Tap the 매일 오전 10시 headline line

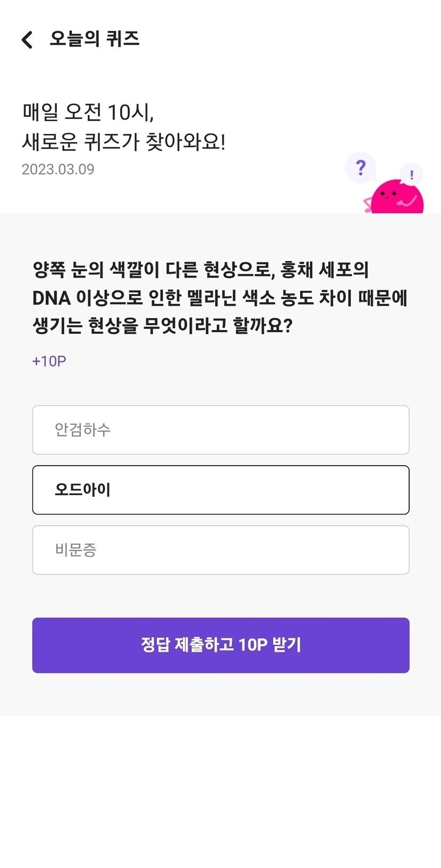tap(88, 112)
